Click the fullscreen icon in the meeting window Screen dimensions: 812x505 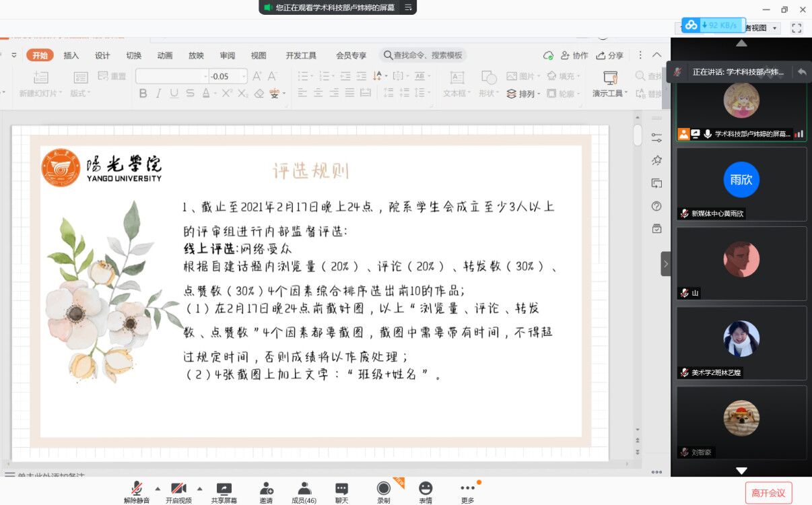click(797, 28)
